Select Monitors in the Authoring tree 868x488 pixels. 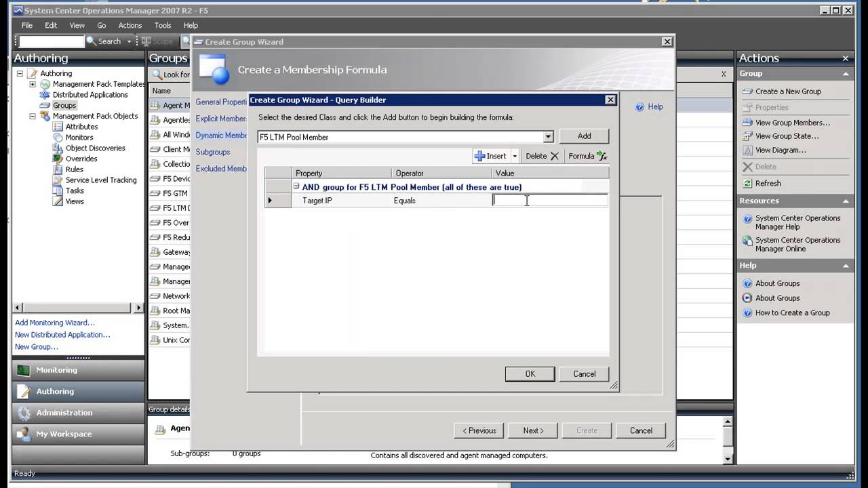(79, 138)
